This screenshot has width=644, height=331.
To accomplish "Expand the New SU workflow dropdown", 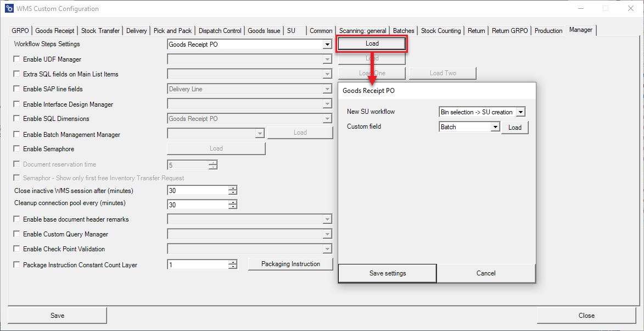I will point(520,112).
